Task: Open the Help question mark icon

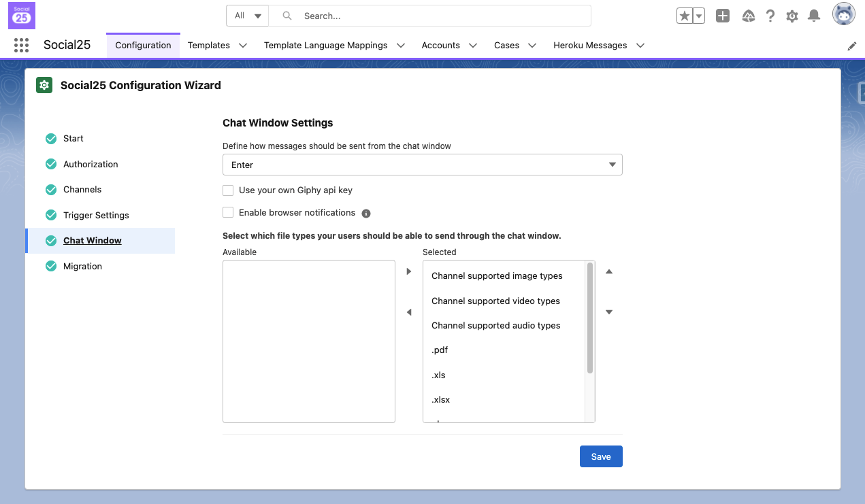Action: pos(770,16)
